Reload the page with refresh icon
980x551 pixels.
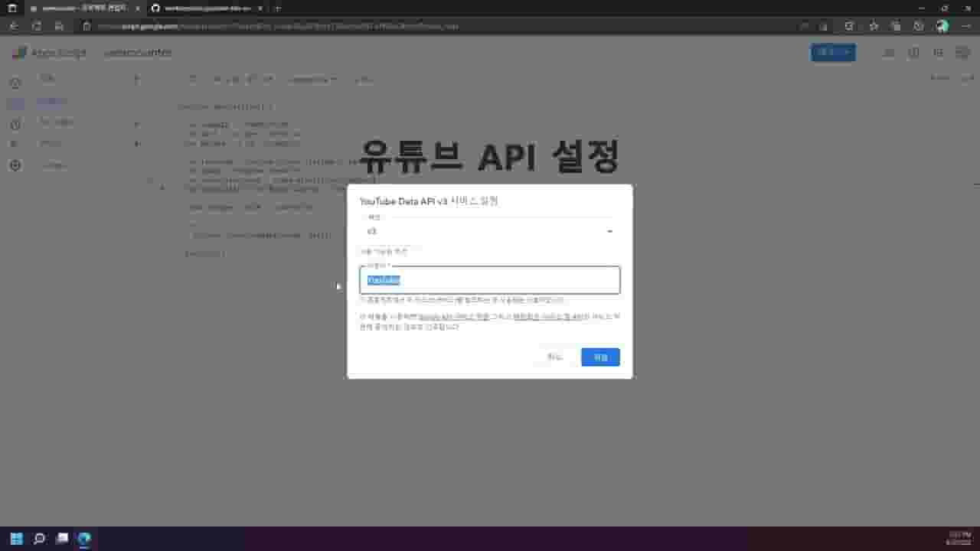click(x=36, y=26)
